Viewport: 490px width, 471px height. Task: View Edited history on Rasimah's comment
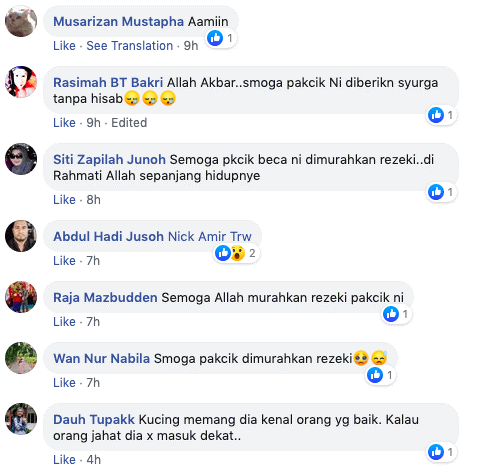coord(129,123)
